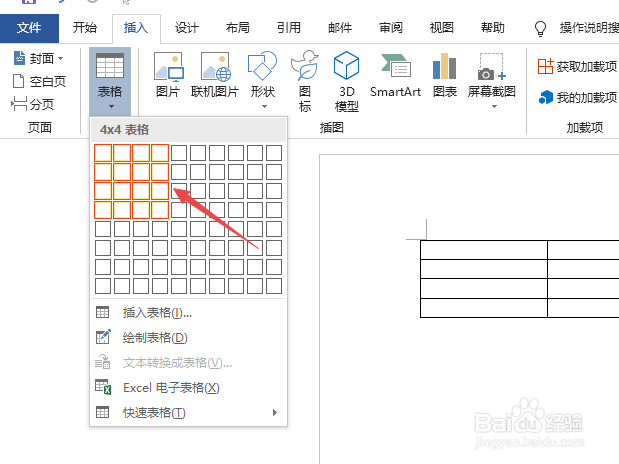This screenshot has height=464, width=619.
Task: Insert a blank page with 空白页
Action: point(39,81)
